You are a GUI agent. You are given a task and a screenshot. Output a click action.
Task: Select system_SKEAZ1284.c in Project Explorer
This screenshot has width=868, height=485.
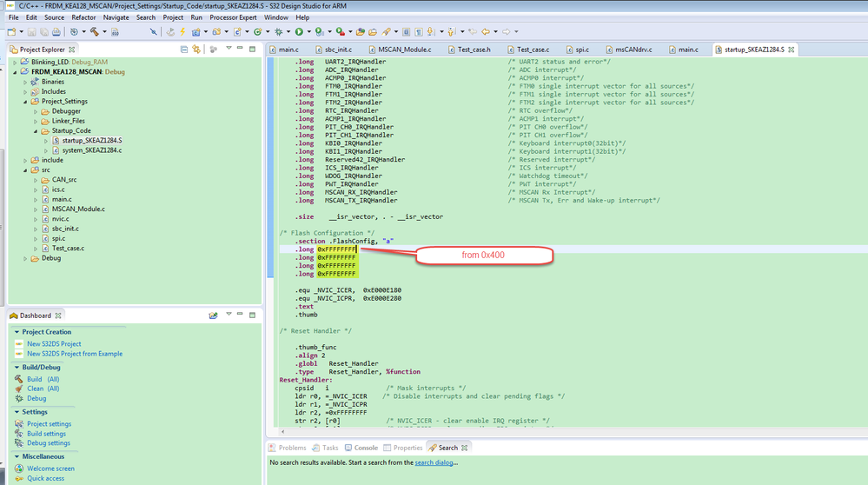pyautogui.click(x=92, y=150)
